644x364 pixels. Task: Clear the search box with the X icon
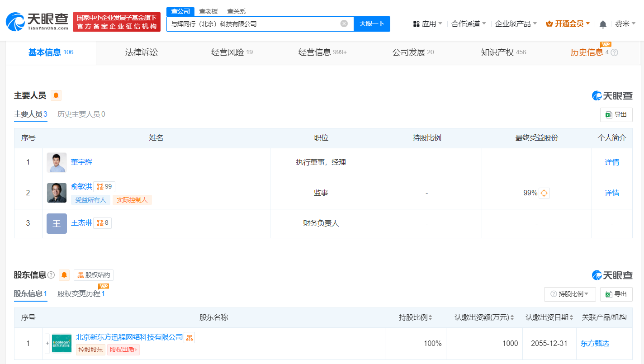(x=344, y=24)
